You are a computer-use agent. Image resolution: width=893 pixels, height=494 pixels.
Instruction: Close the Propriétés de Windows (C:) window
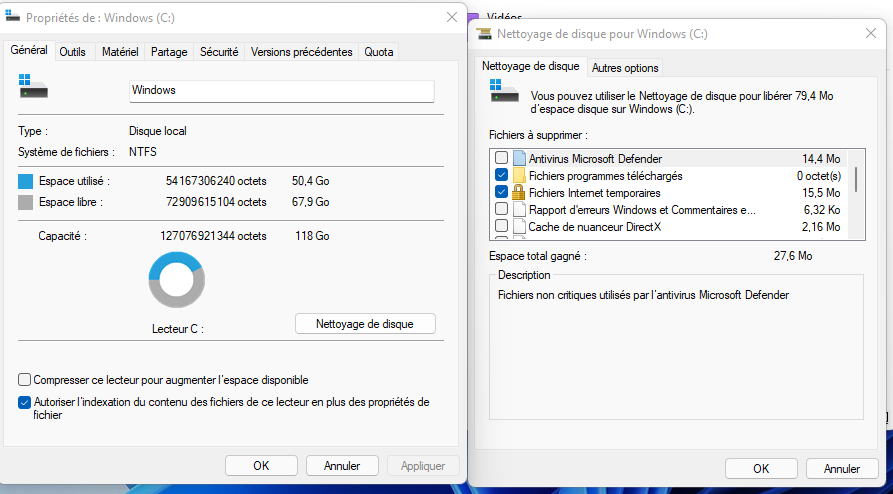coord(452,17)
